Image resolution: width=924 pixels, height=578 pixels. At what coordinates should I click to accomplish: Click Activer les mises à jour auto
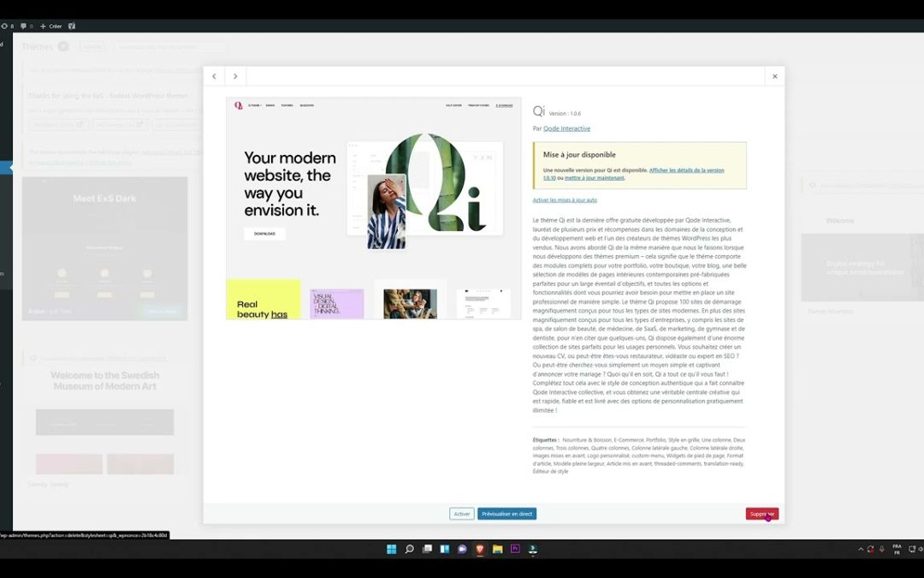point(565,200)
